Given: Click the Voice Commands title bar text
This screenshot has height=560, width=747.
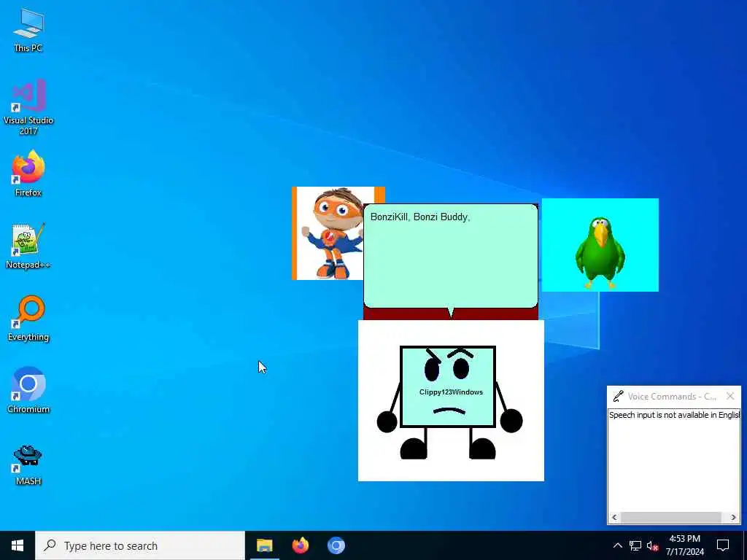Looking at the screenshot, I should [672, 396].
